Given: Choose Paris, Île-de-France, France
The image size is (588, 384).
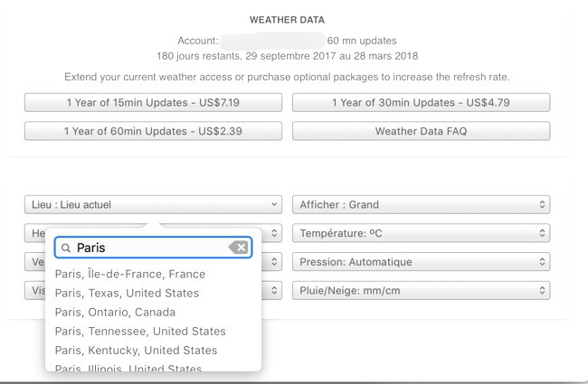Looking at the screenshot, I should tap(130, 274).
